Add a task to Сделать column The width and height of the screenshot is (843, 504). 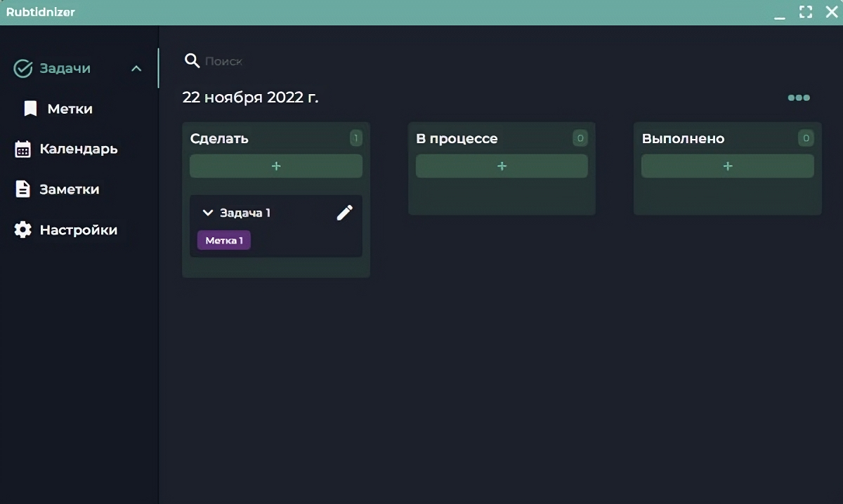(276, 166)
